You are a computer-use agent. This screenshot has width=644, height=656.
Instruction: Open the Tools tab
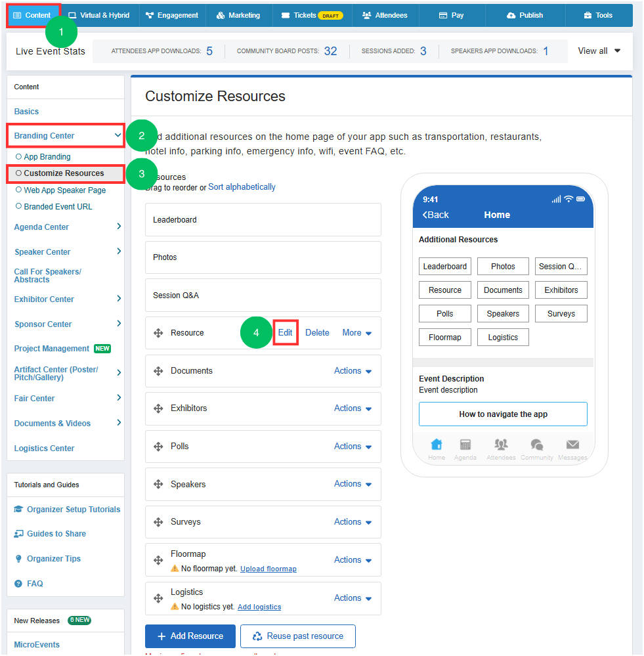pos(599,16)
